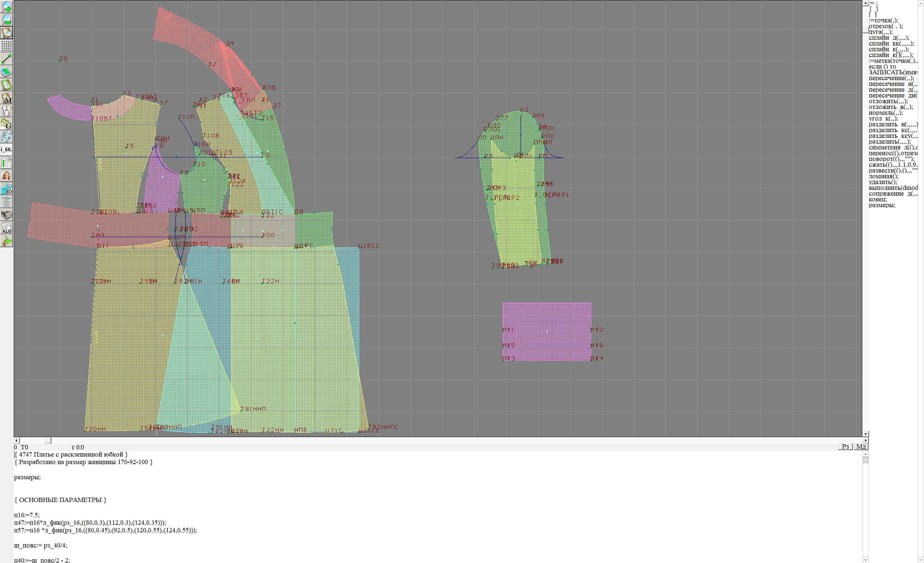
Task: Open the spreadsheet table icon
Action: (7, 163)
